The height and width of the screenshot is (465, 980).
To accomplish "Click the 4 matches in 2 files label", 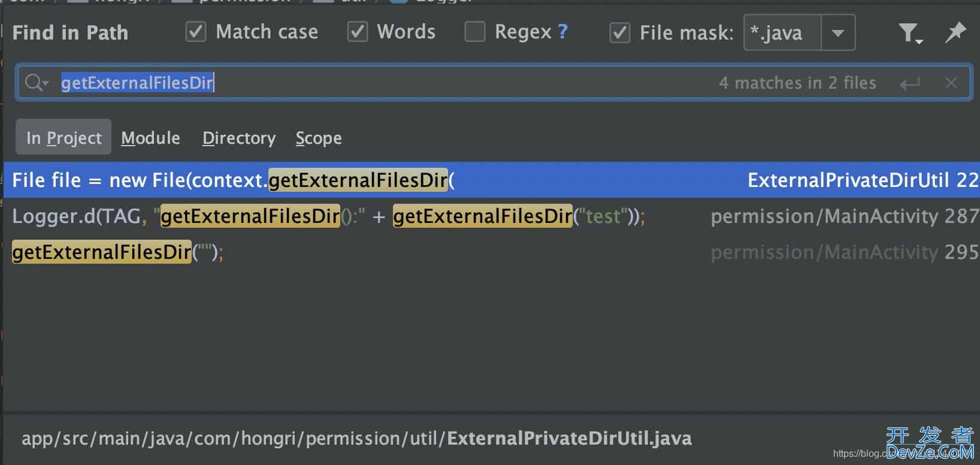I will [797, 83].
